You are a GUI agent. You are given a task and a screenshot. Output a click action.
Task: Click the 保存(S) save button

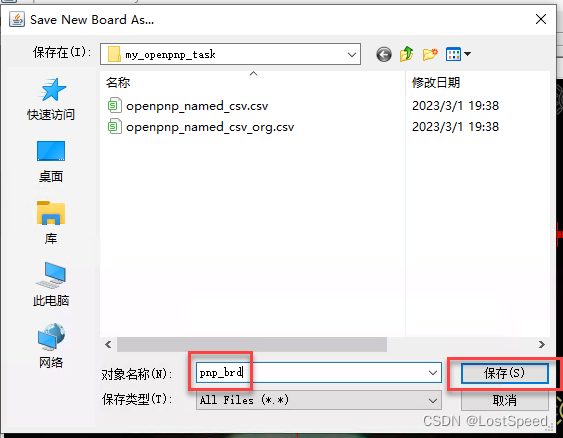[x=504, y=373]
